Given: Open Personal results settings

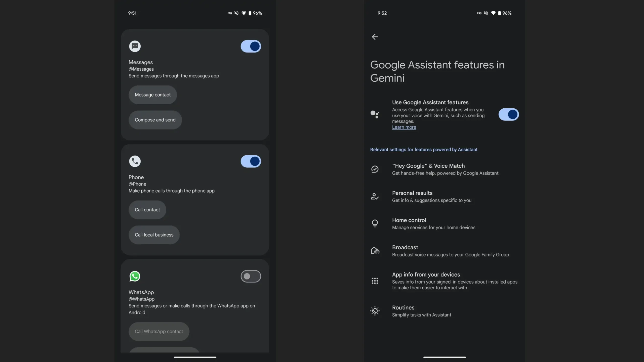Looking at the screenshot, I should pos(445,196).
